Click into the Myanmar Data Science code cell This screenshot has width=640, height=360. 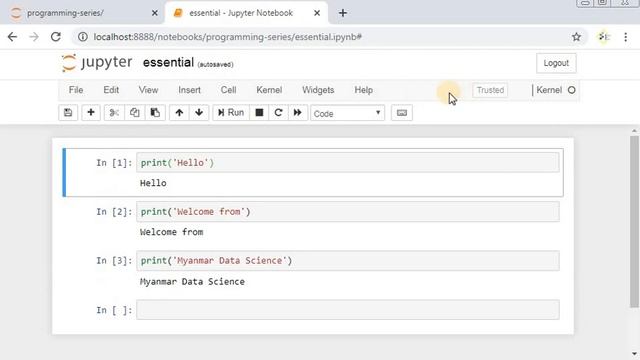(x=348, y=260)
